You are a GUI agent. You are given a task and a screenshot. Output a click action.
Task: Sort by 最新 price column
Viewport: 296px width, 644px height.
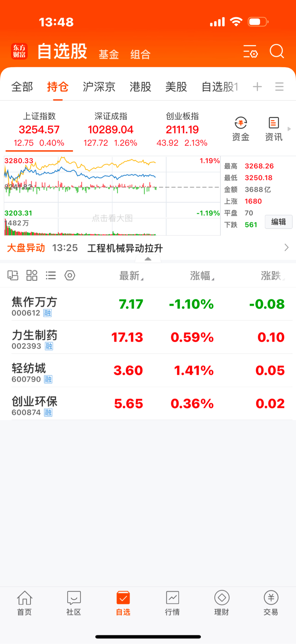click(131, 276)
